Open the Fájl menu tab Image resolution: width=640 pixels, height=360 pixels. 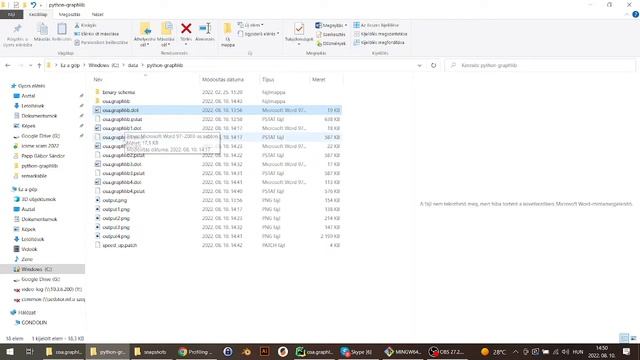coord(11,14)
